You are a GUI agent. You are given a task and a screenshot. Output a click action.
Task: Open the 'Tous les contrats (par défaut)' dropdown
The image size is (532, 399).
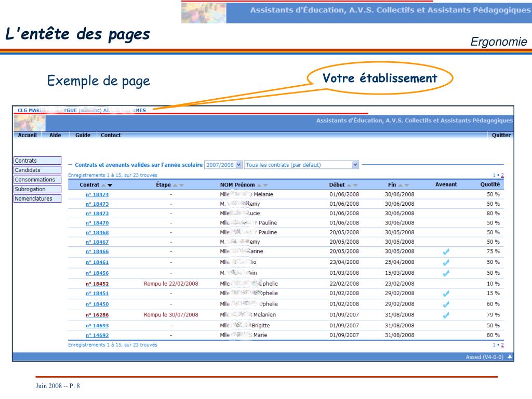click(302, 165)
